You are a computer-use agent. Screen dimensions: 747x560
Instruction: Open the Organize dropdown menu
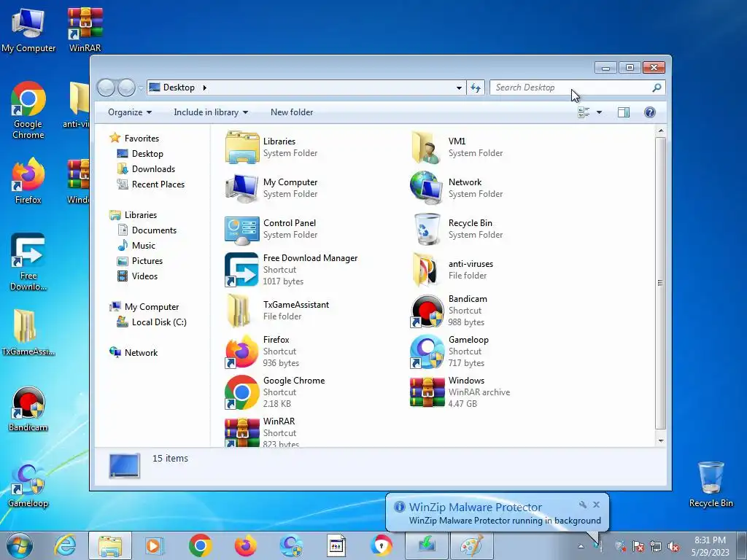pos(130,112)
